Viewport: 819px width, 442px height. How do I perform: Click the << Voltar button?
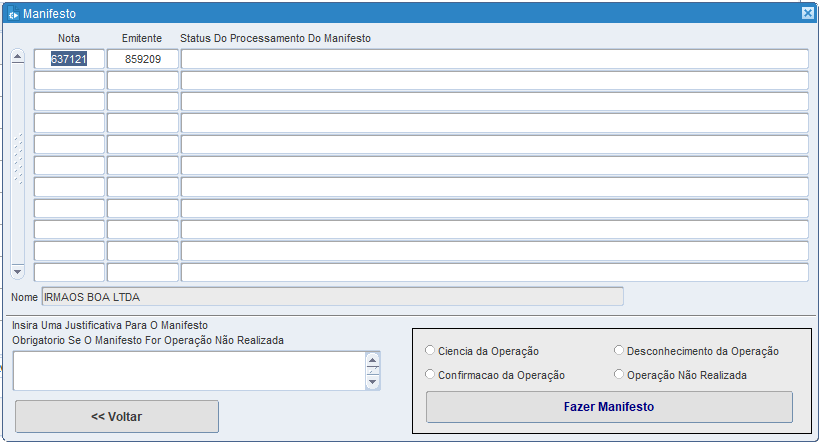116,416
